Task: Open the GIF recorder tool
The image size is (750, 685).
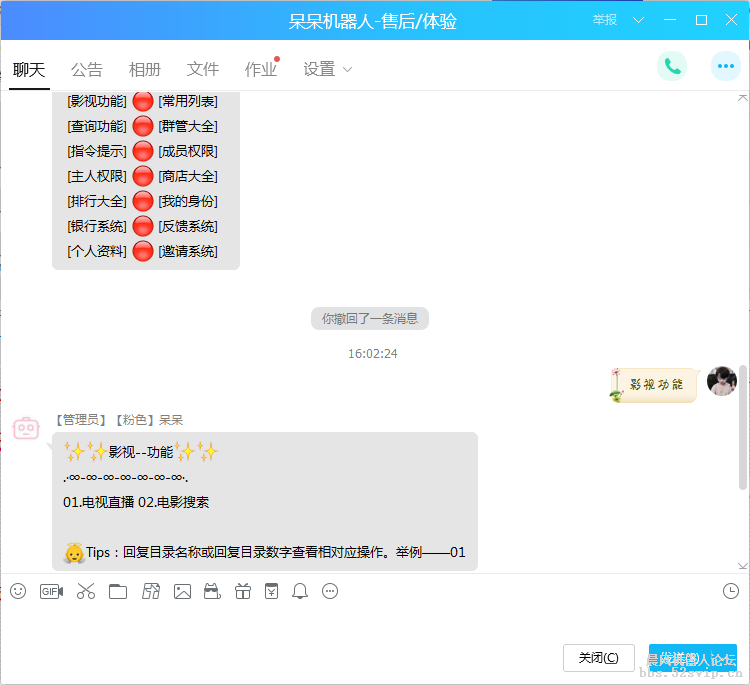Action: pos(51,591)
